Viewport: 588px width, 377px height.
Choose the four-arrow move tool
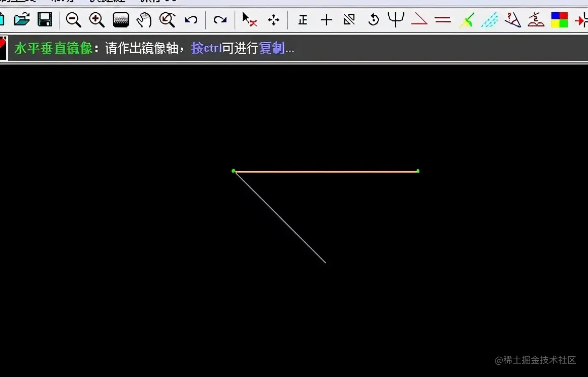pyautogui.click(x=274, y=20)
